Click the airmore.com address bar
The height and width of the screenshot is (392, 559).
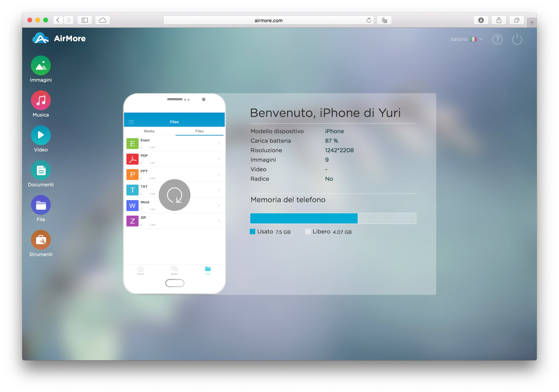point(269,20)
